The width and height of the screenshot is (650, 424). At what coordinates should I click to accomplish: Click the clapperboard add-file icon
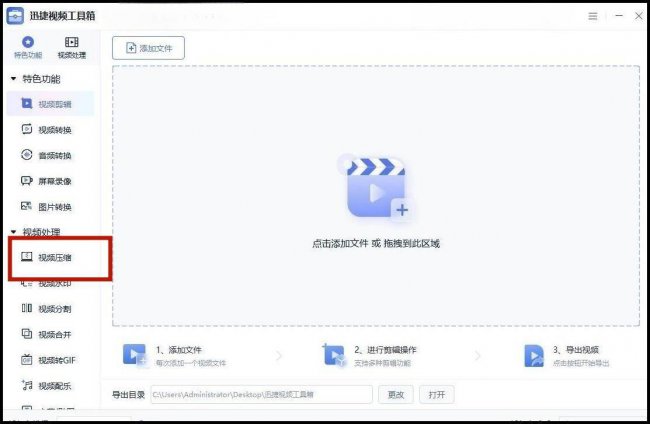click(377, 189)
